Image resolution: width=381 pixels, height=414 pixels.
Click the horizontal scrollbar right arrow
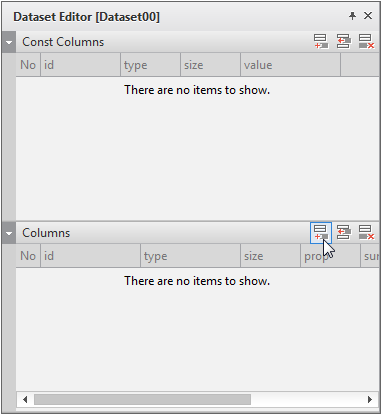369,399
